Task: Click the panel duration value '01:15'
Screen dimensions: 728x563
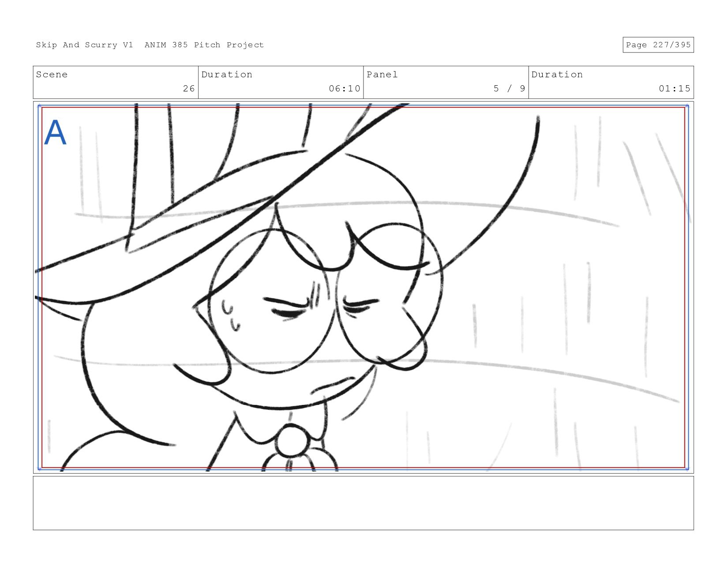Action: click(x=675, y=89)
